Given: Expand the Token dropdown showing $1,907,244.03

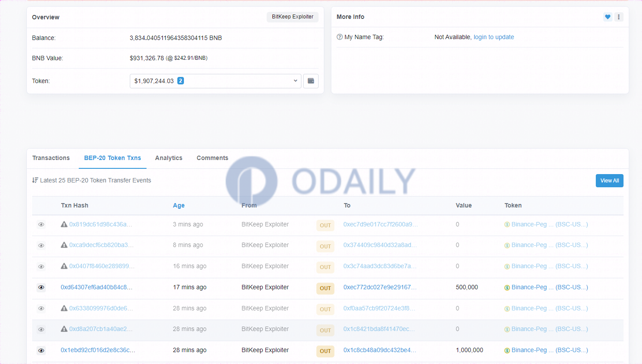Looking at the screenshot, I should (x=216, y=81).
